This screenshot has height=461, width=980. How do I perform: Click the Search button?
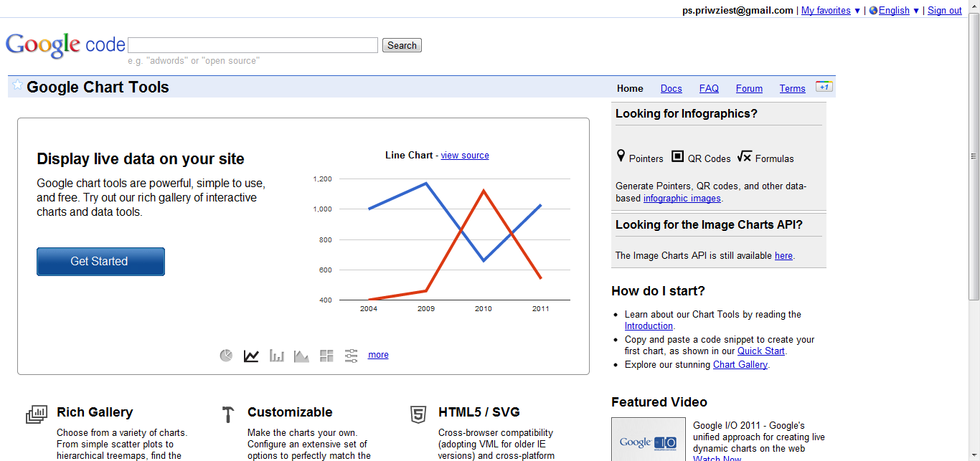point(402,45)
